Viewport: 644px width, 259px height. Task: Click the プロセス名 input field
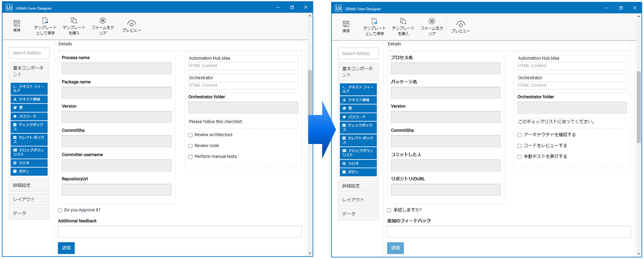point(446,68)
